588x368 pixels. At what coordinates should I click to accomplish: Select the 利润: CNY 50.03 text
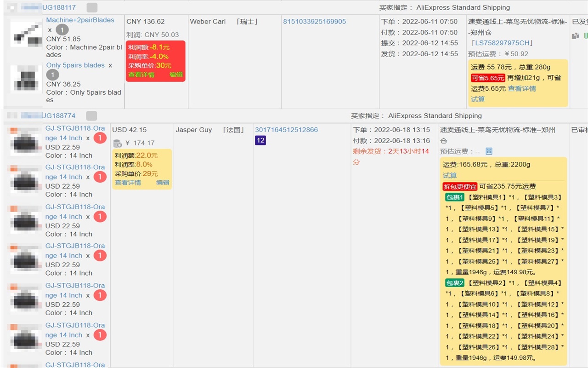coord(153,34)
